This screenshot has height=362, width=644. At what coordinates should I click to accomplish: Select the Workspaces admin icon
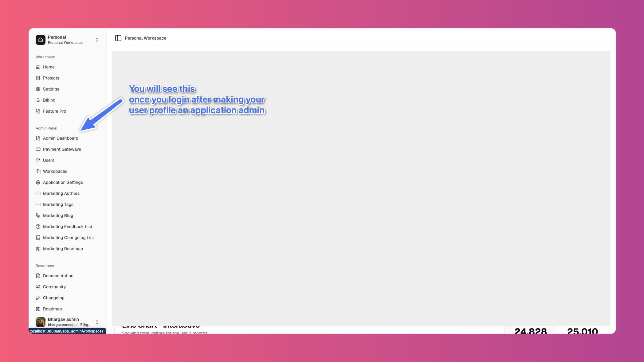point(38,171)
